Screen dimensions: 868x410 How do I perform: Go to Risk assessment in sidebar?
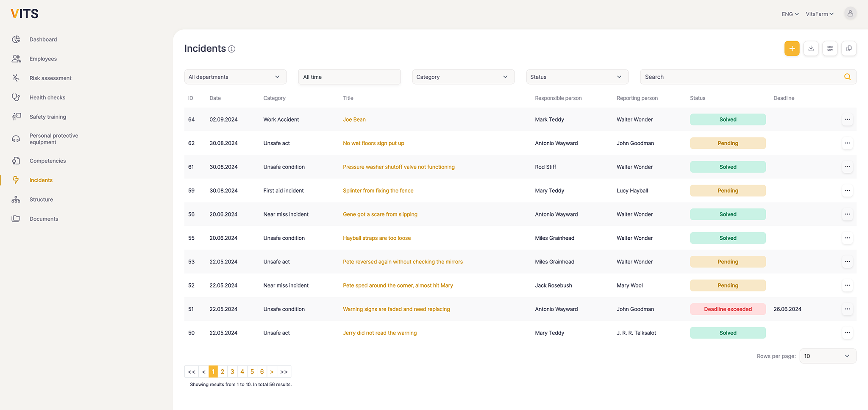50,78
